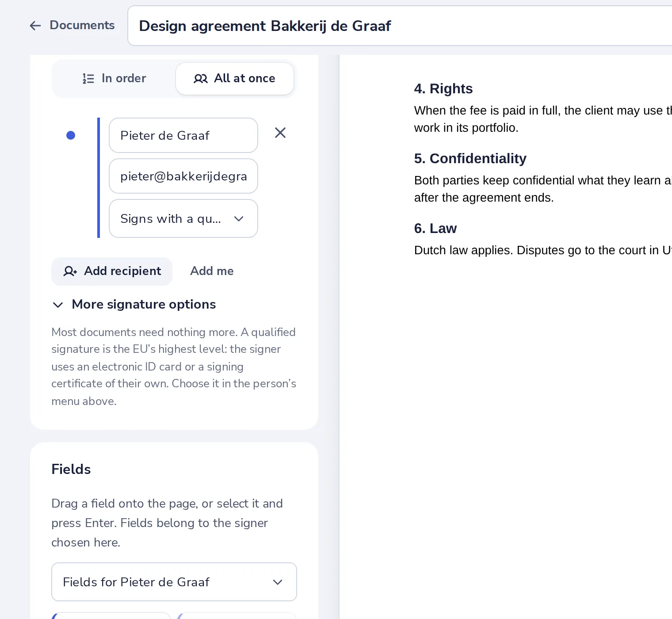672x619 pixels.
Task: Open the Fields for Pieter de Graaf dropdown
Action: click(x=174, y=582)
